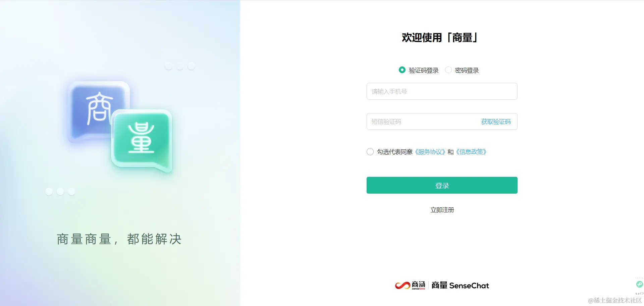Screen dimensions: 644x306
Task: Click the partially visible gray icon under green widget
Action: tap(640, 294)
